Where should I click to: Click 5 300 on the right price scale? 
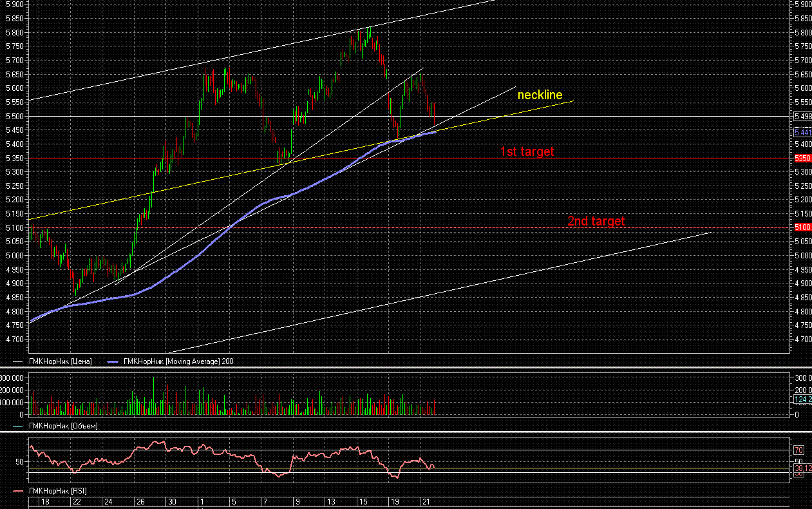click(802, 172)
